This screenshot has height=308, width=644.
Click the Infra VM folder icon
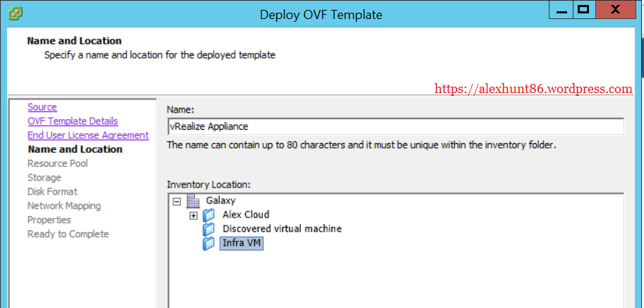click(x=209, y=243)
